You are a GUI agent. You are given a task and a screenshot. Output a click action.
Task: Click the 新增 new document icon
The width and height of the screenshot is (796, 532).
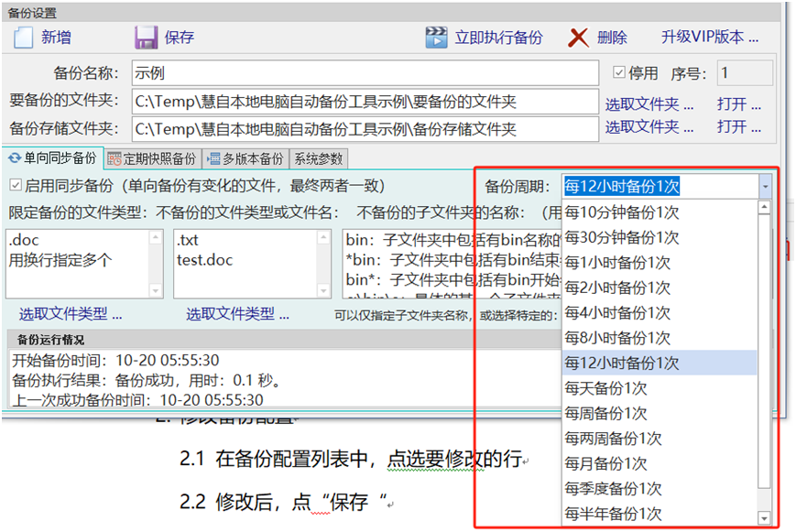click(x=23, y=38)
